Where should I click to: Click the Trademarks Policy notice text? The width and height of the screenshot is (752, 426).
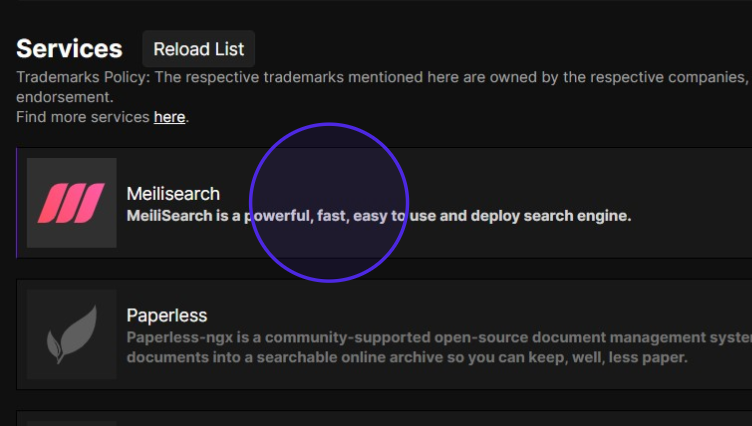coord(380,78)
